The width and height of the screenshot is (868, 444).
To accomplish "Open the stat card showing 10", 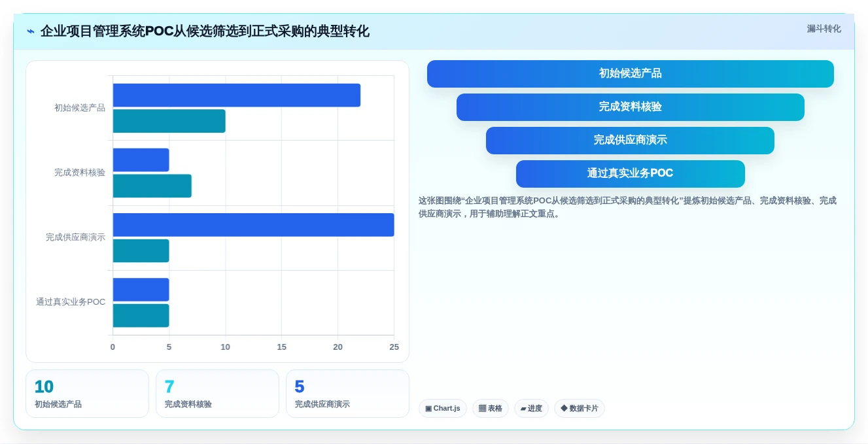I will (87, 394).
